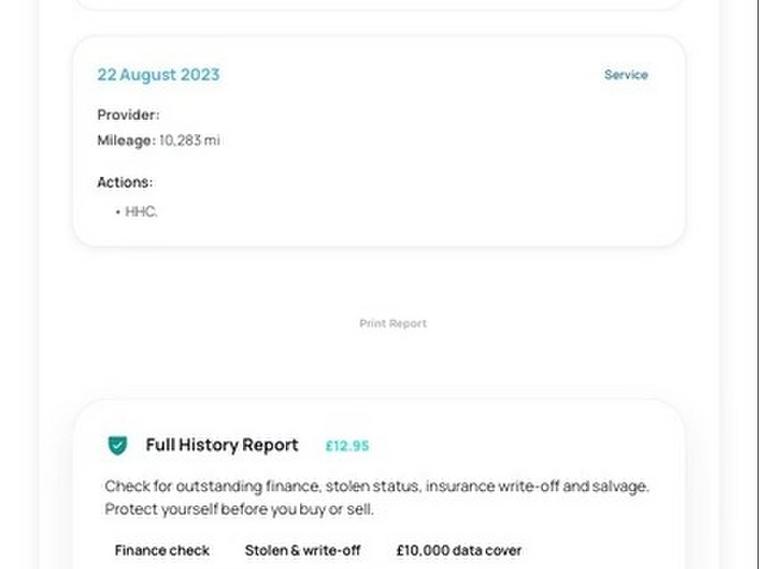Click the £12.95 price label

(x=347, y=446)
